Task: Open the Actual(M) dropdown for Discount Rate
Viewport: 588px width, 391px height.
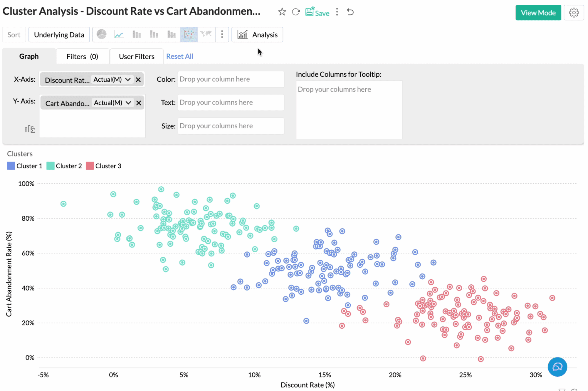Action: [x=128, y=79]
